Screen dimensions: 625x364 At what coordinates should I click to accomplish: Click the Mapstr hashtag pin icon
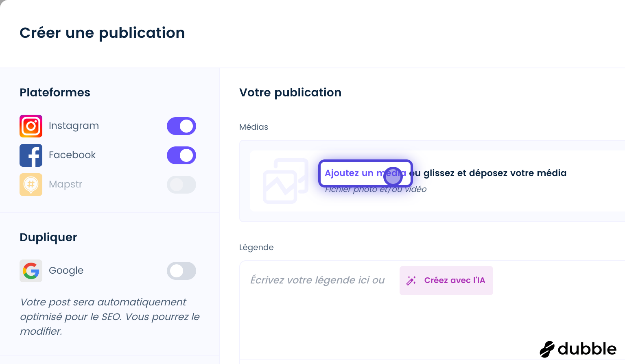(x=31, y=185)
